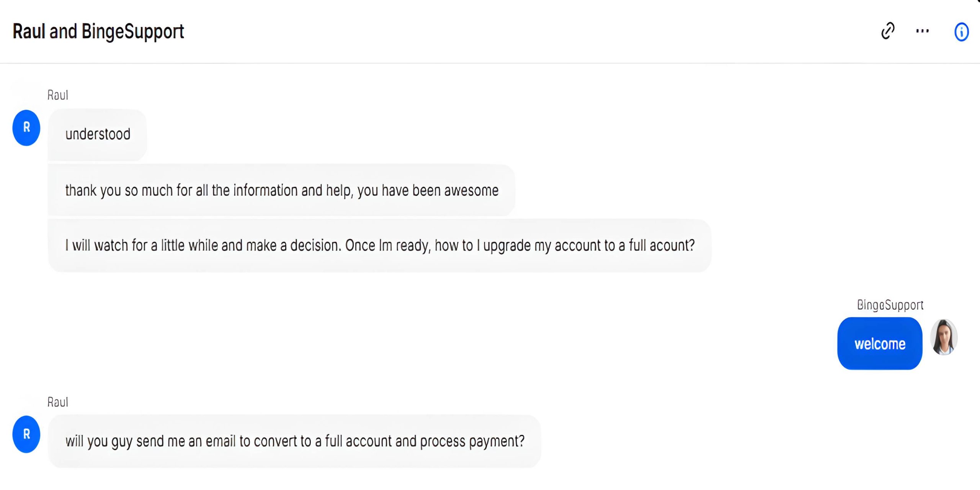Screen dimensions: 980x490
Task: Click the Raul name label above the email question
Action: [58, 402]
